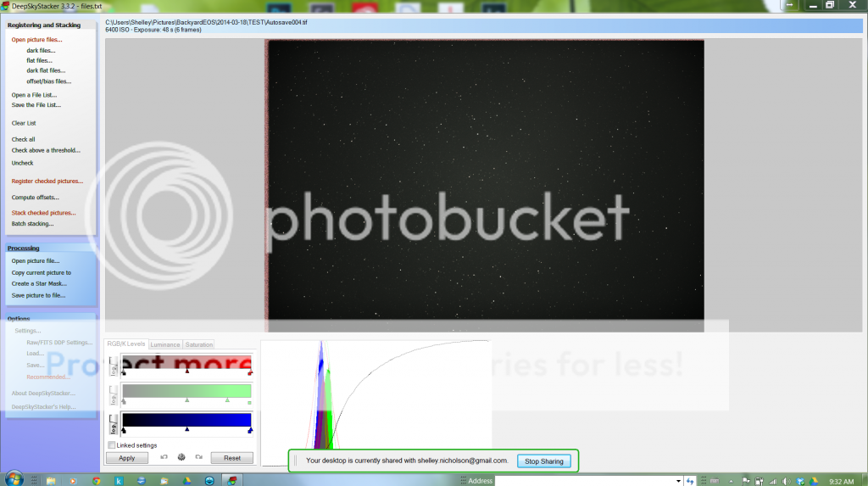
Task: Click dark files... link
Action: tap(41, 50)
